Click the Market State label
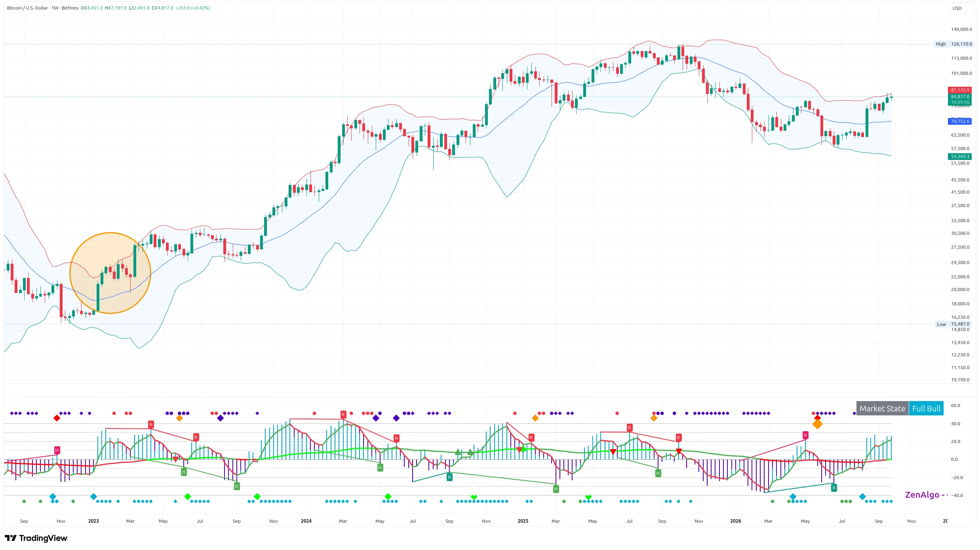This screenshot has height=550, width=980. point(882,409)
